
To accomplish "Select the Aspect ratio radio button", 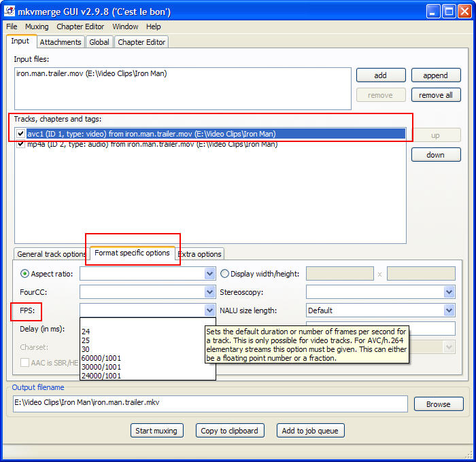I will point(24,274).
